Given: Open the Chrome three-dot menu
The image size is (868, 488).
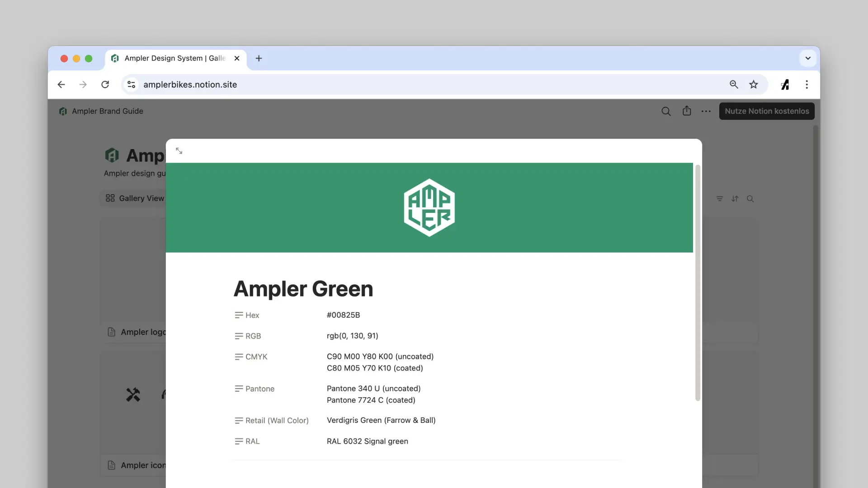Looking at the screenshot, I should [x=807, y=84].
